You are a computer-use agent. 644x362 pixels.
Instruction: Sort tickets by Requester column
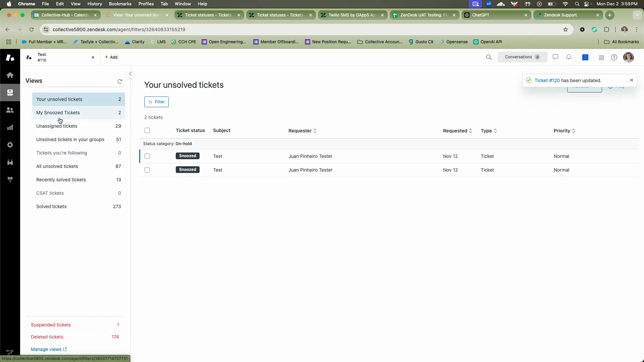click(302, 131)
